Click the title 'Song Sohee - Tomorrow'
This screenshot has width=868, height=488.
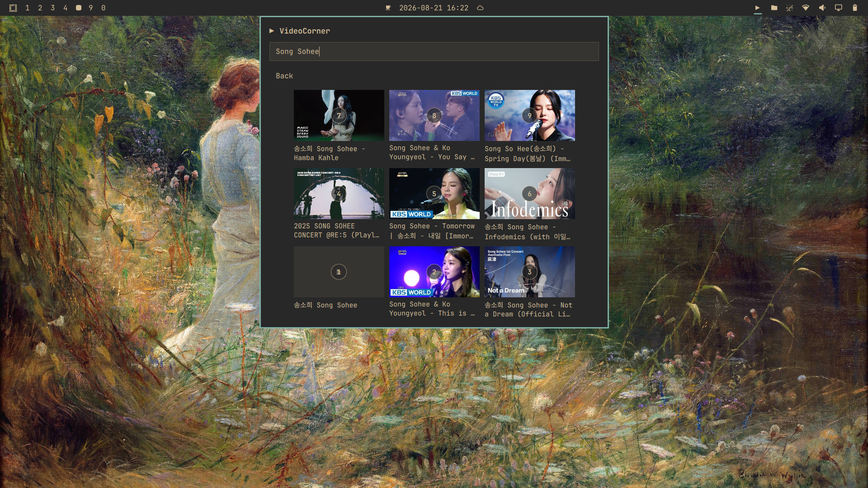click(x=432, y=231)
